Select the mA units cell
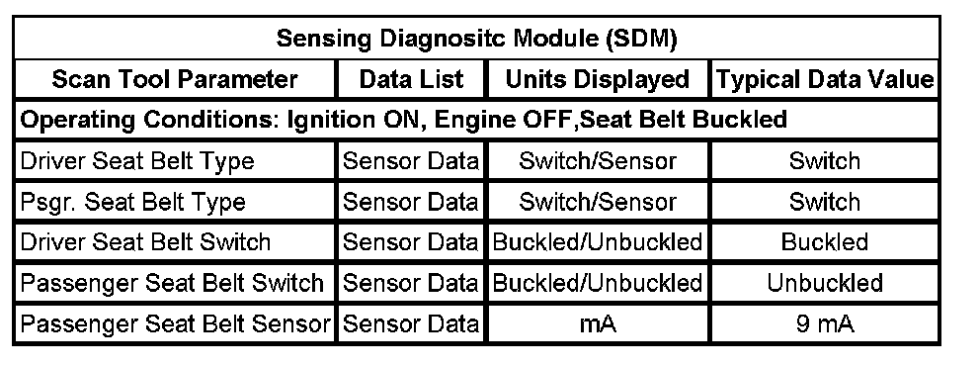This screenshot has height=366, width=980. click(598, 324)
